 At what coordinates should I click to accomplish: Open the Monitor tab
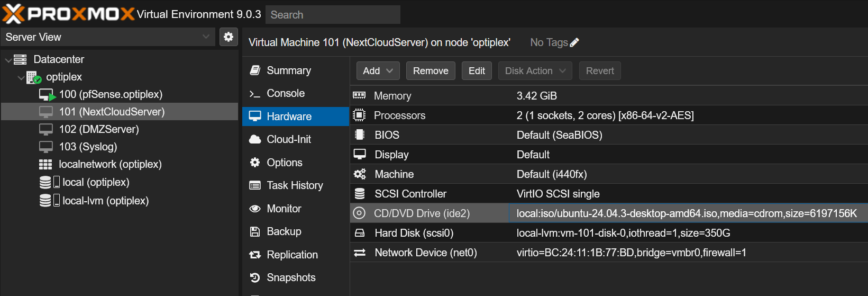tap(296, 209)
